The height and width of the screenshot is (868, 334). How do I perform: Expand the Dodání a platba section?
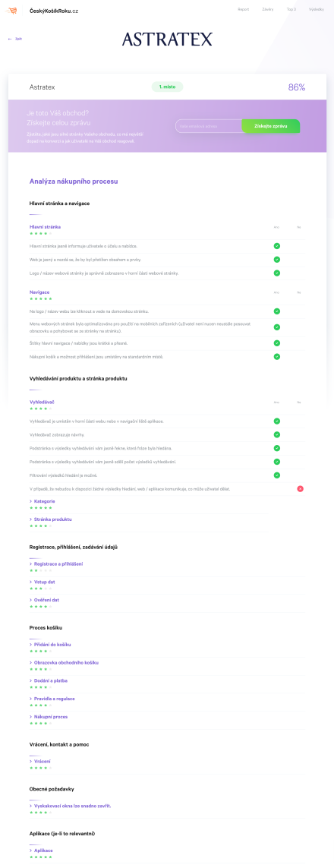49,680
